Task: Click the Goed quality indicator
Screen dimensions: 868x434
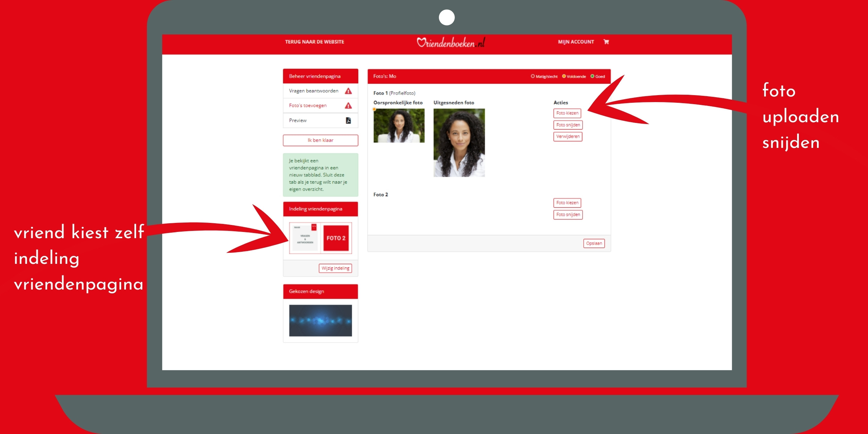Action: coord(598,76)
